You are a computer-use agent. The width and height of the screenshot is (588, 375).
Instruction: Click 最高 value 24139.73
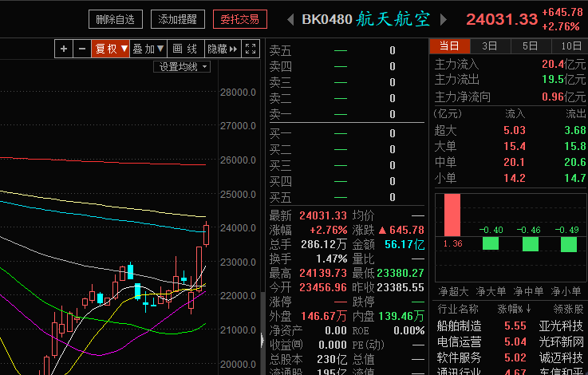point(323,274)
